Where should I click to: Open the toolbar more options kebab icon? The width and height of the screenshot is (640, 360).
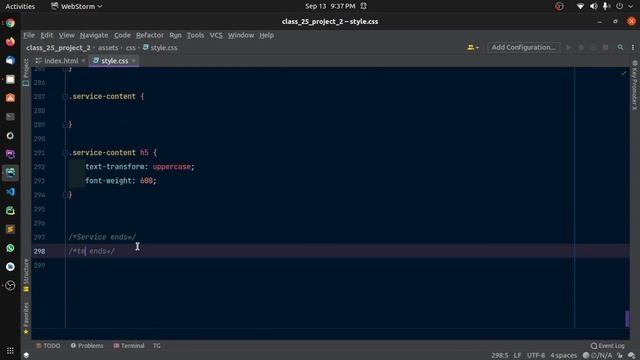pyautogui.click(x=633, y=47)
